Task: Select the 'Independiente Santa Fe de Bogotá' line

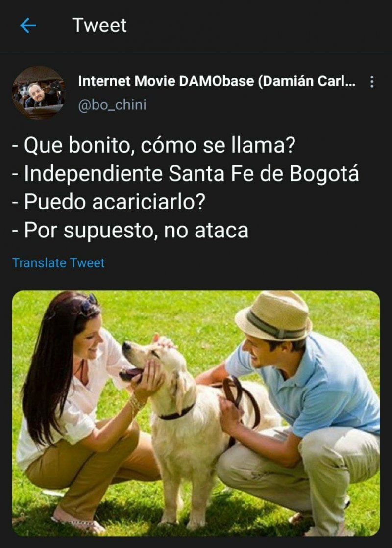Action: click(185, 173)
